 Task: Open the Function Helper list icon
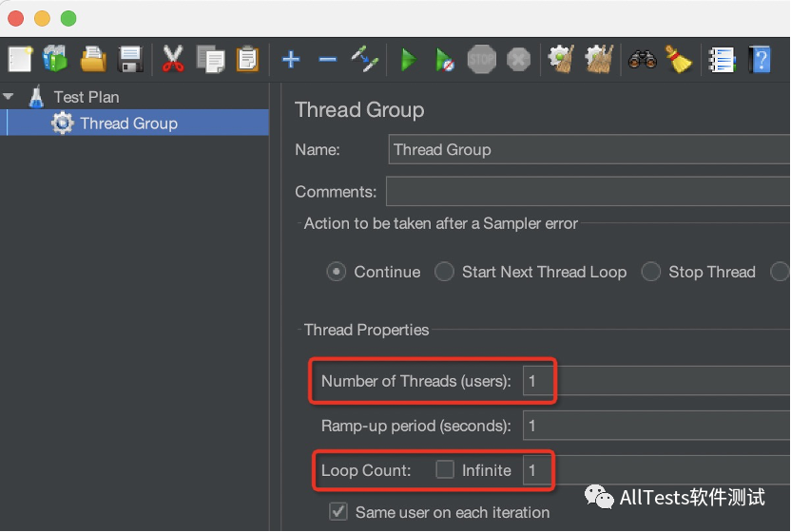[x=722, y=60]
